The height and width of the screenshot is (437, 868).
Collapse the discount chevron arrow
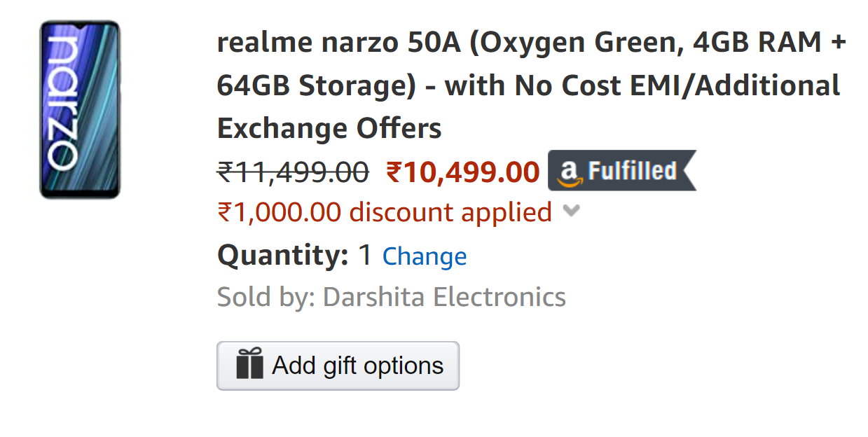click(571, 211)
